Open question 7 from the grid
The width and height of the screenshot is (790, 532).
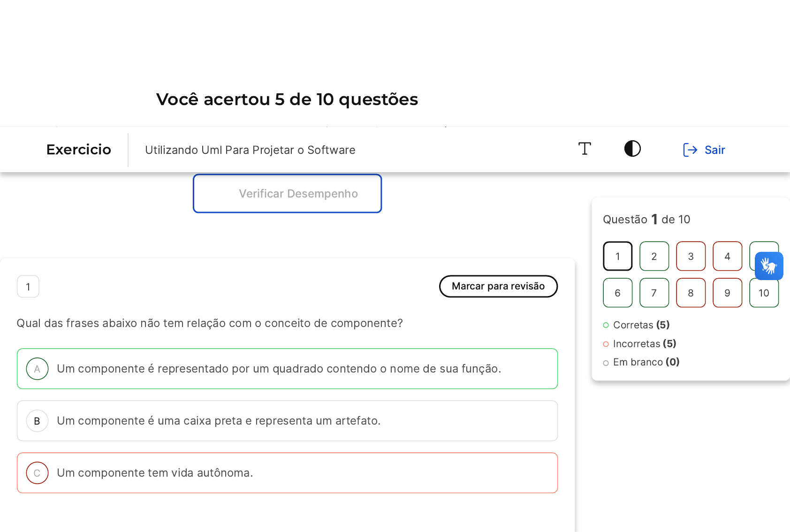point(654,293)
